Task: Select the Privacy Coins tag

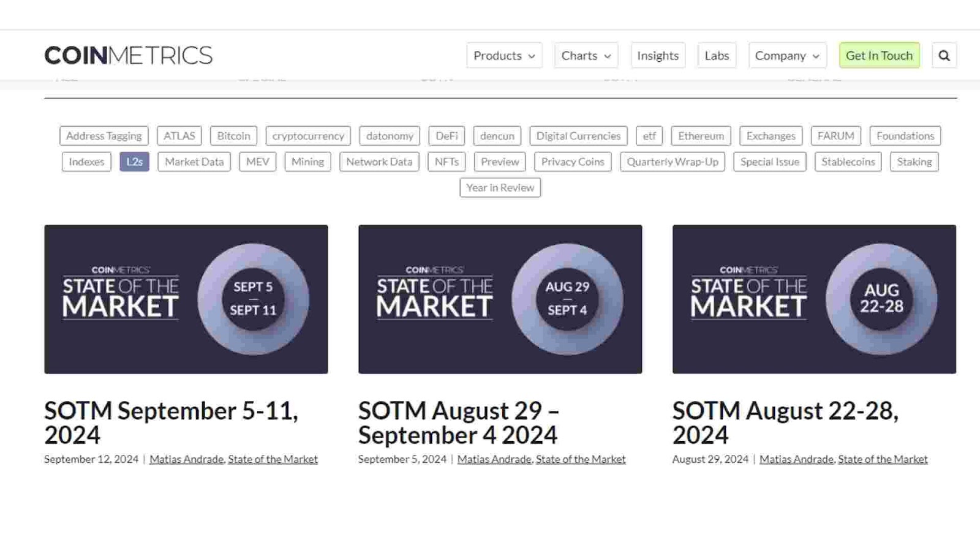Action: (573, 162)
